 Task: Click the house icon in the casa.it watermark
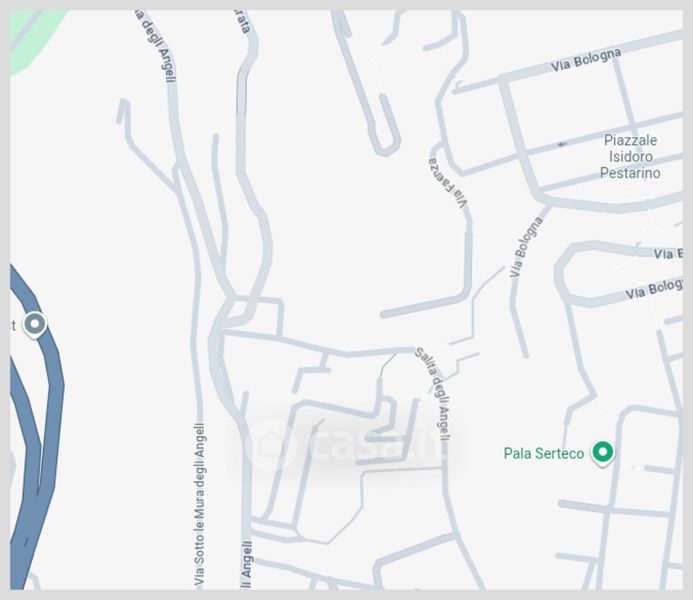pos(270,445)
